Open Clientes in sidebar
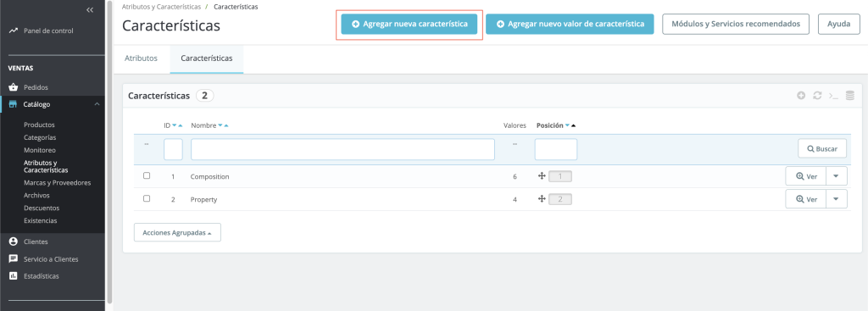Viewport: 868px width, 311px height. (x=36, y=242)
